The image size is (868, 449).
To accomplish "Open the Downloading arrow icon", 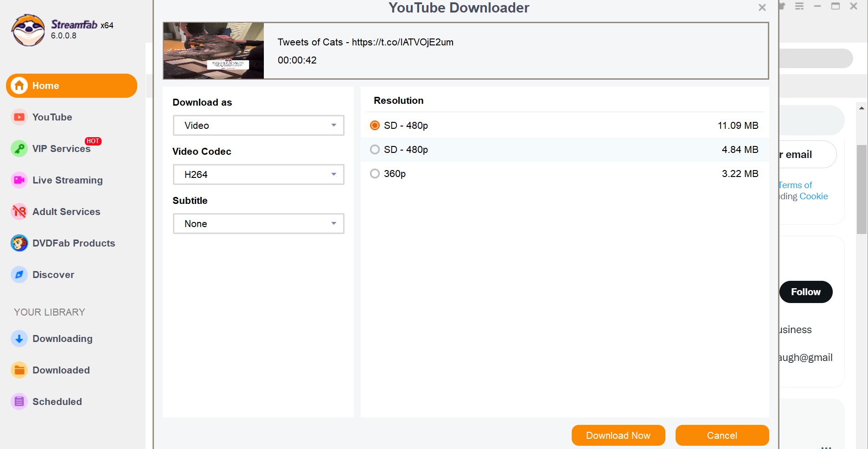I will click(x=19, y=339).
